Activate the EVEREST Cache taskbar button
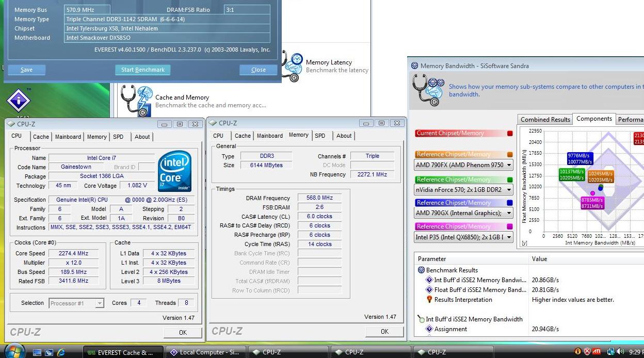 tap(124, 352)
